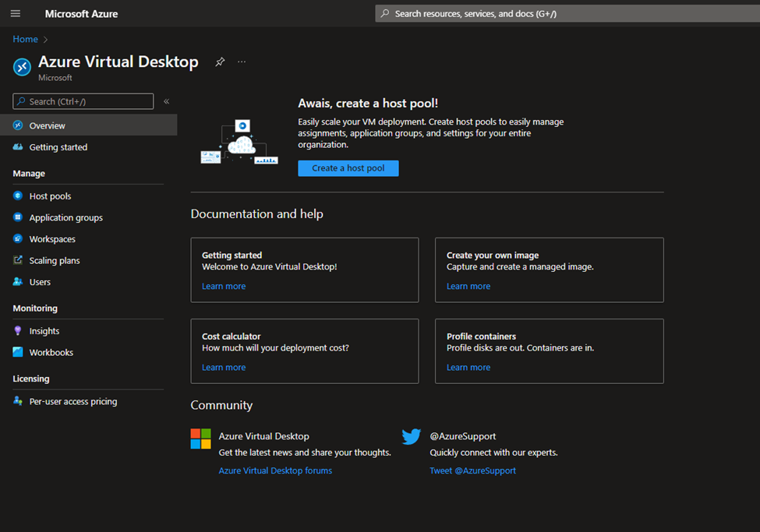Click Learn more under Cost calculator

(224, 368)
